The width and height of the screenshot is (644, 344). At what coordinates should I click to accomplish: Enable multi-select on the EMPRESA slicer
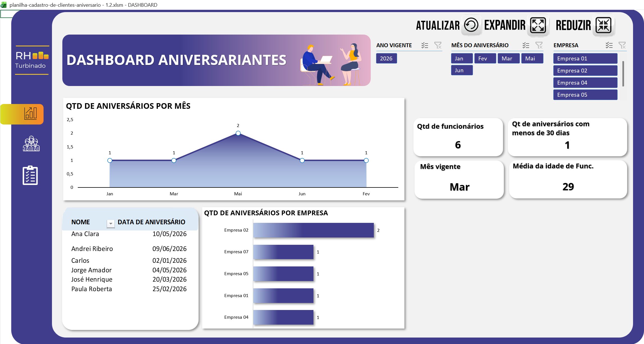(609, 45)
